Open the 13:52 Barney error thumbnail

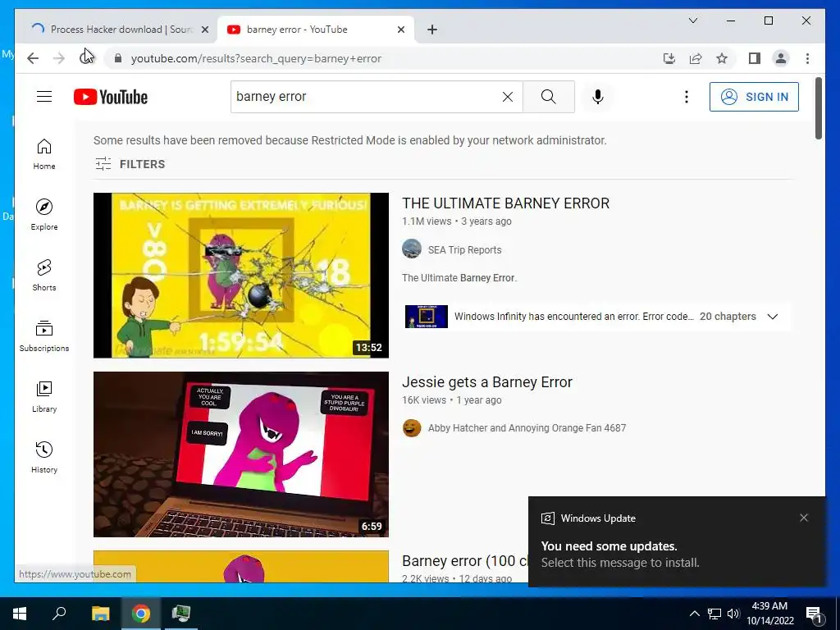point(241,276)
